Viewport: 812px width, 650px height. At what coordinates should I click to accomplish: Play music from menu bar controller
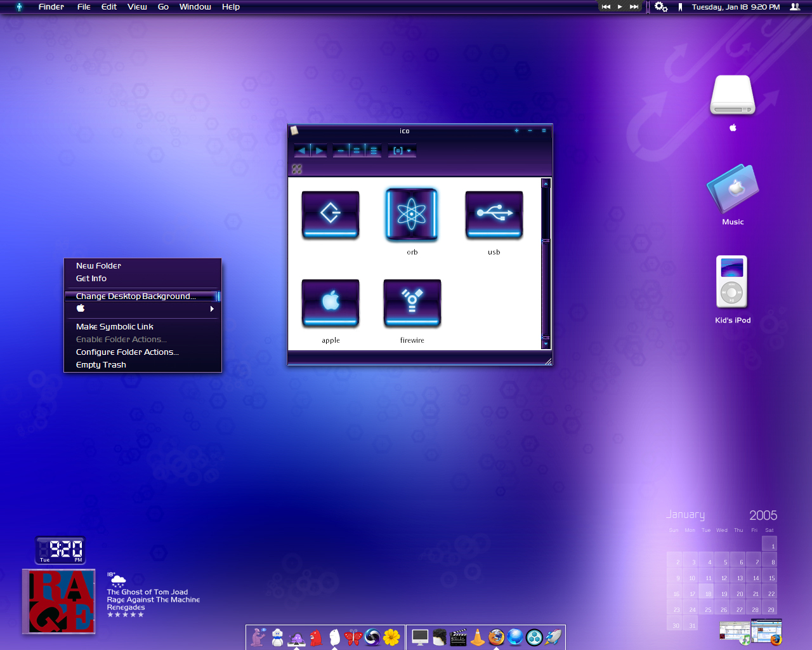(620, 7)
